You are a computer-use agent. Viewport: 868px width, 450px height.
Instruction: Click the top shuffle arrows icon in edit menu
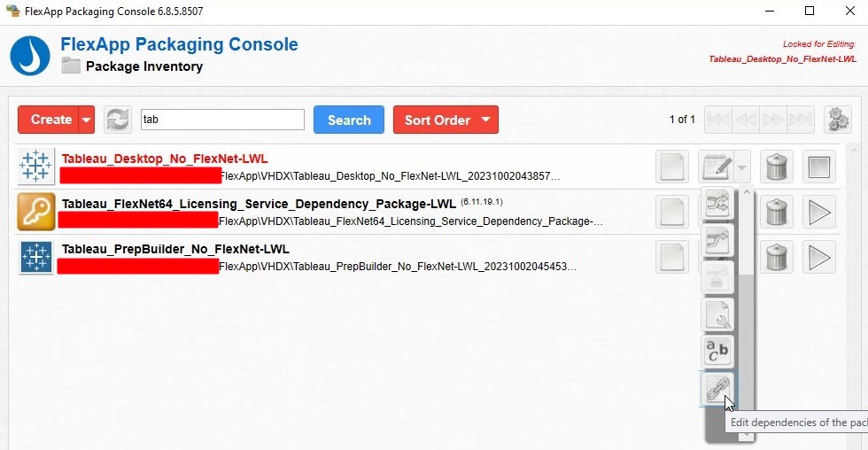click(717, 204)
